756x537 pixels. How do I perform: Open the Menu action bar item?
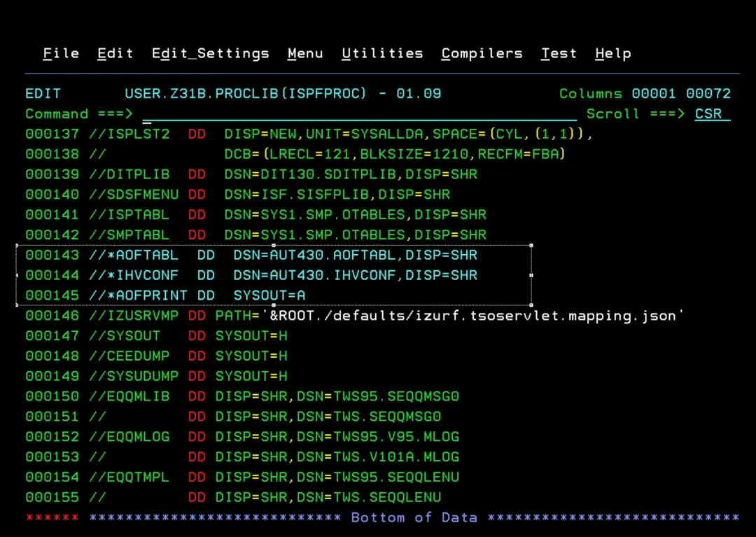tap(305, 53)
